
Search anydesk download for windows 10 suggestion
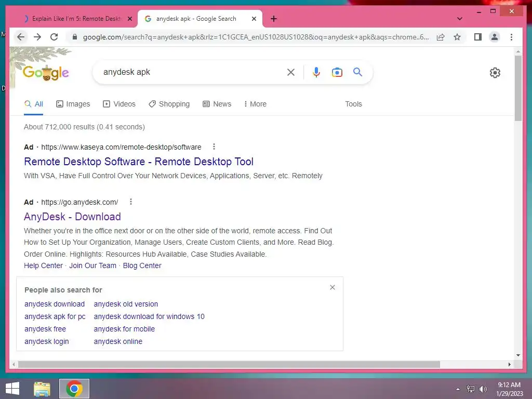149,316
